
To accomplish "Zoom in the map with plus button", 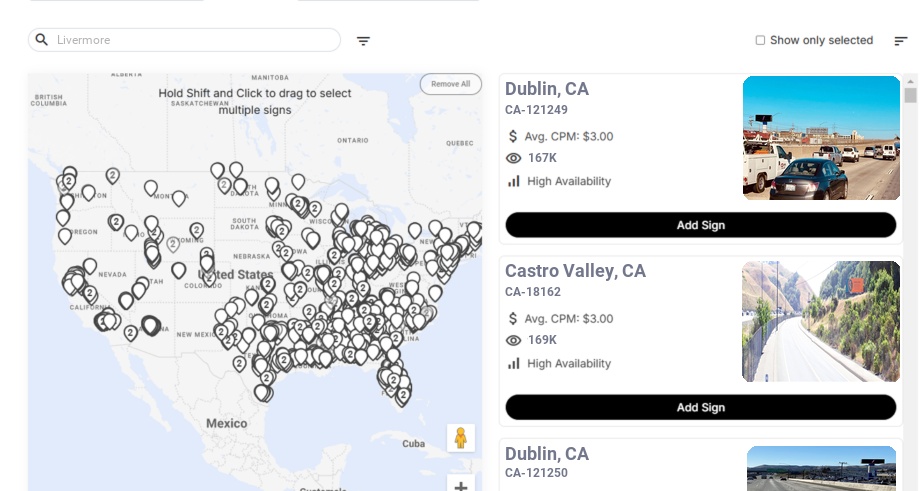I will tap(460, 486).
